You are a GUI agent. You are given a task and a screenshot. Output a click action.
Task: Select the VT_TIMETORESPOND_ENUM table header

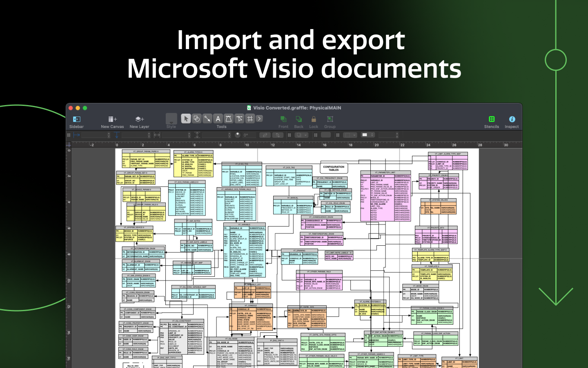(322, 234)
